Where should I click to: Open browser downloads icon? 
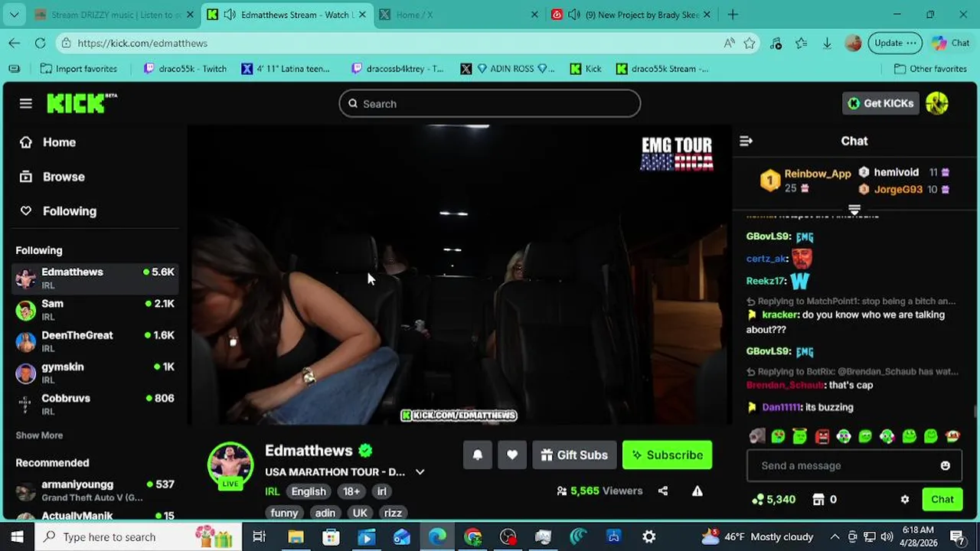pyautogui.click(x=827, y=43)
